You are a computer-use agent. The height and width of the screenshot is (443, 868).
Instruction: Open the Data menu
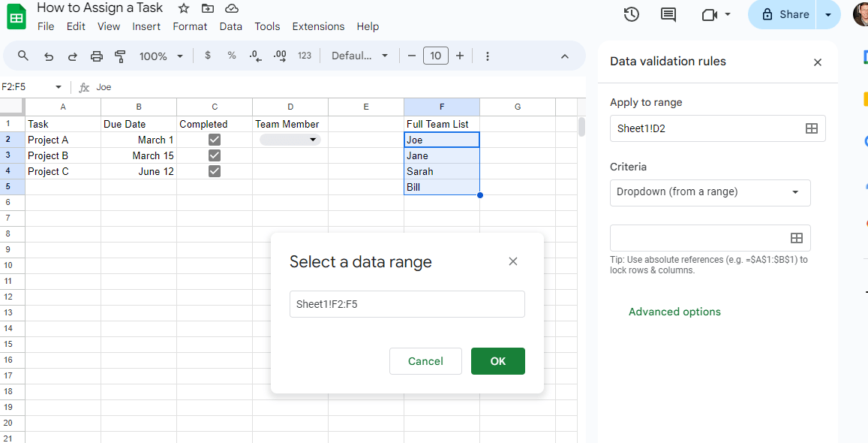point(230,26)
